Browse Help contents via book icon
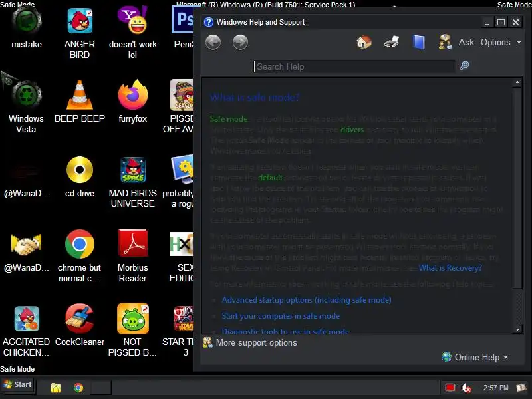This screenshot has height=399, width=532. 419,43
